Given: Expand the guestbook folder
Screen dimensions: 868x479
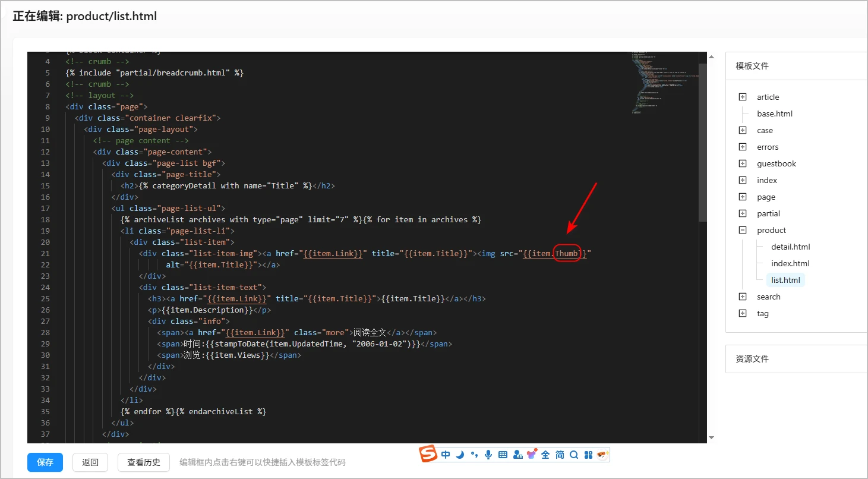Looking at the screenshot, I should pyautogui.click(x=743, y=163).
